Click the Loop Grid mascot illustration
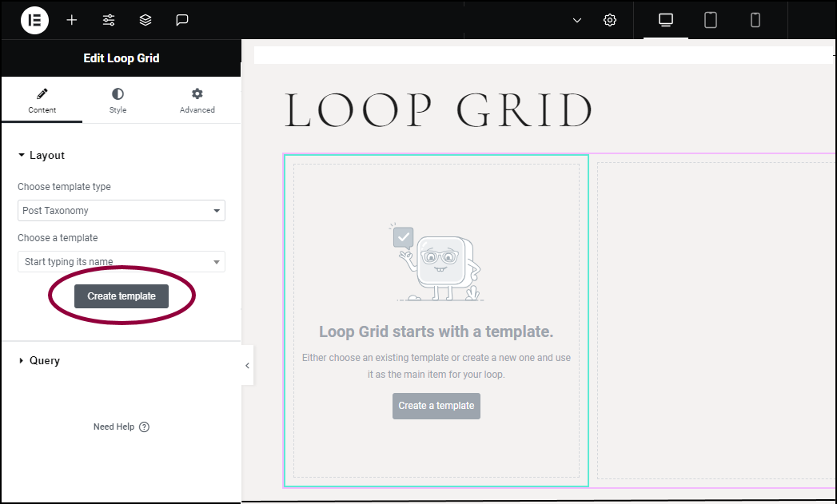Screen dimensions: 837x504 pyautogui.click(x=436, y=263)
